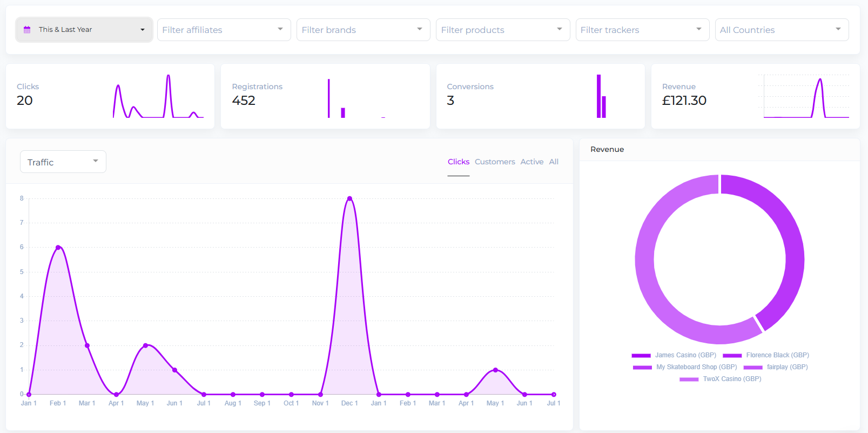This screenshot has width=868, height=433.
Task: Open the Filter products dropdown
Action: pos(502,30)
